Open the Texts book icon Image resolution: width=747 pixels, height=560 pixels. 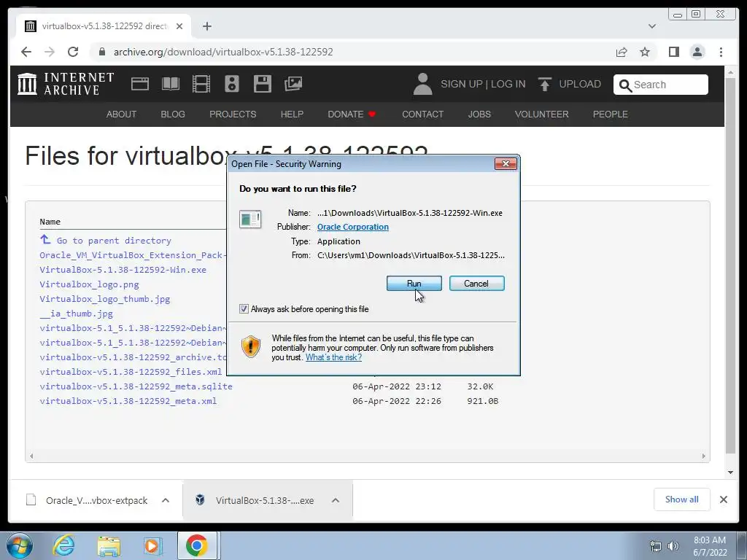[171, 84]
